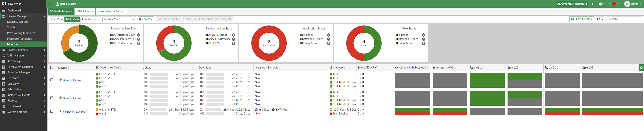Click the CLI console icon in header
Image resolution: width=644 pixels, height=131 pixels.
pyautogui.click(x=593, y=4)
